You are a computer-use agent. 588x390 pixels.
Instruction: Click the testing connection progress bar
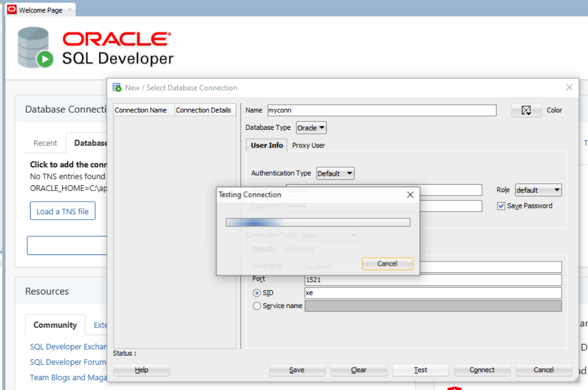318,222
